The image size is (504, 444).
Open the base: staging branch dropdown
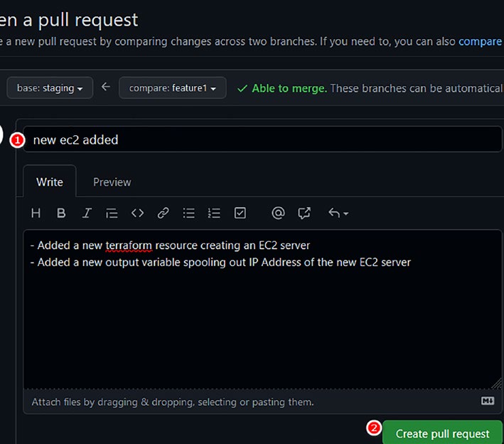point(50,88)
